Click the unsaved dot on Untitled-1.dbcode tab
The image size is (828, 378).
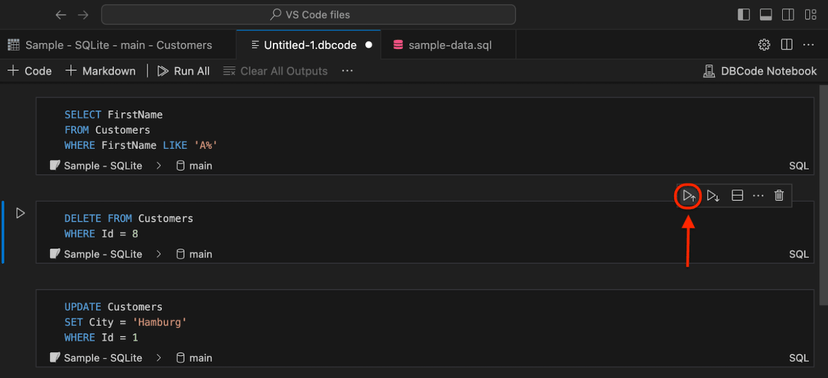click(x=369, y=45)
